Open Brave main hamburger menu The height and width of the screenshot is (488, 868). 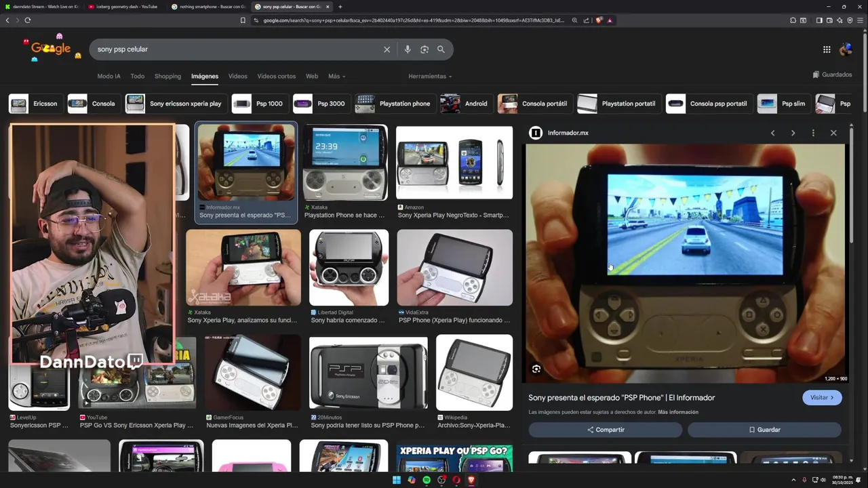click(x=859, y=20)
